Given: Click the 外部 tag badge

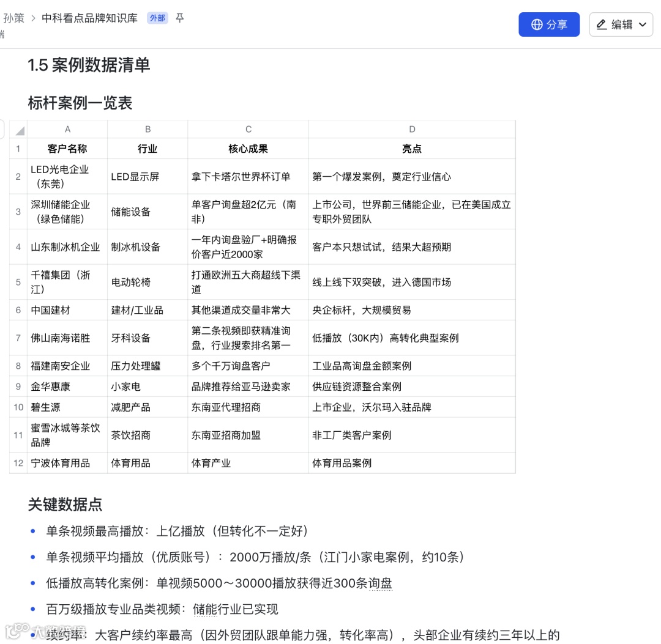Looking at the screenshot, I should [157, 18].
